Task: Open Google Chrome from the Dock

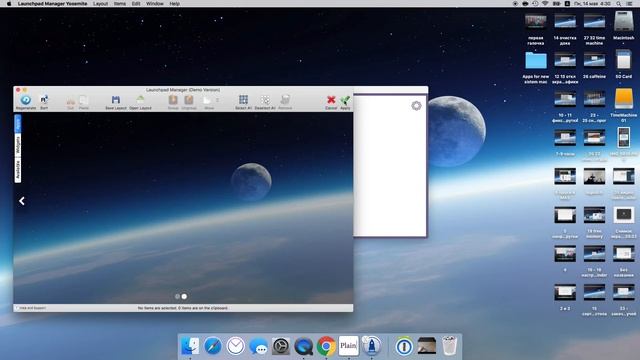Action: tap(326, 346)
